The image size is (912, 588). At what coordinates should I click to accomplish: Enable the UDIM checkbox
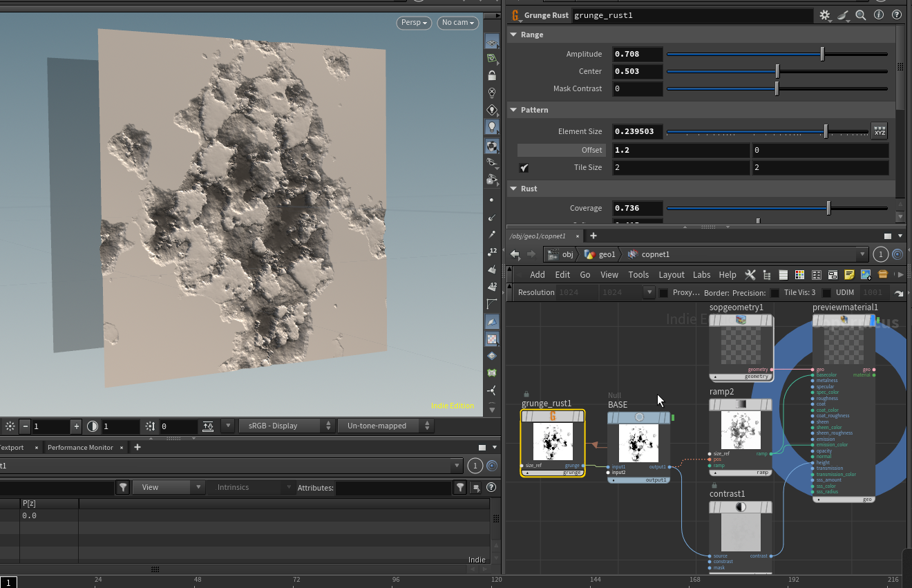(826, 293)
